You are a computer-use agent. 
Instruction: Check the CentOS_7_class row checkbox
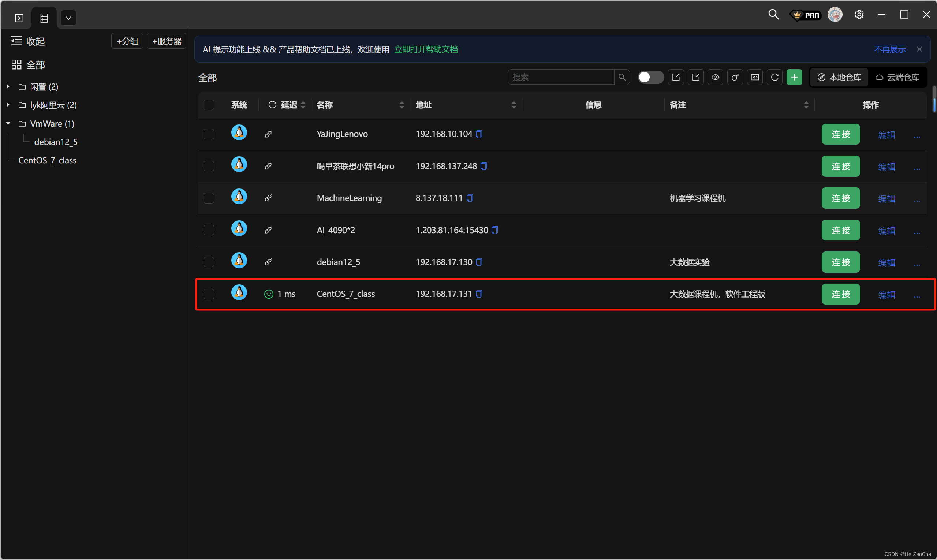coord(209,294)
